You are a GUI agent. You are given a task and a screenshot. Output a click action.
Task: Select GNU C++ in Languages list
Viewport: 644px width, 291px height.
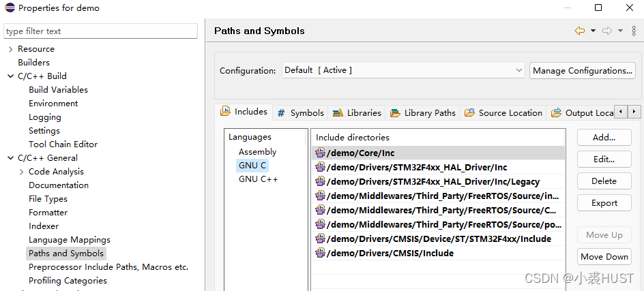tap(259, 179)
